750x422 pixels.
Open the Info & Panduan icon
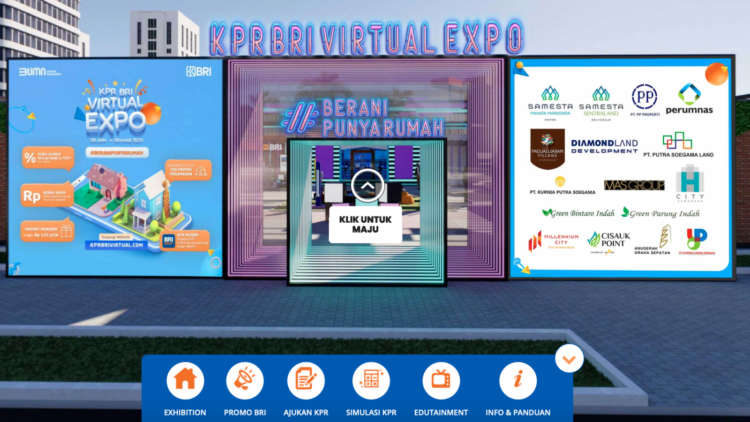click(x=518, y=381)
